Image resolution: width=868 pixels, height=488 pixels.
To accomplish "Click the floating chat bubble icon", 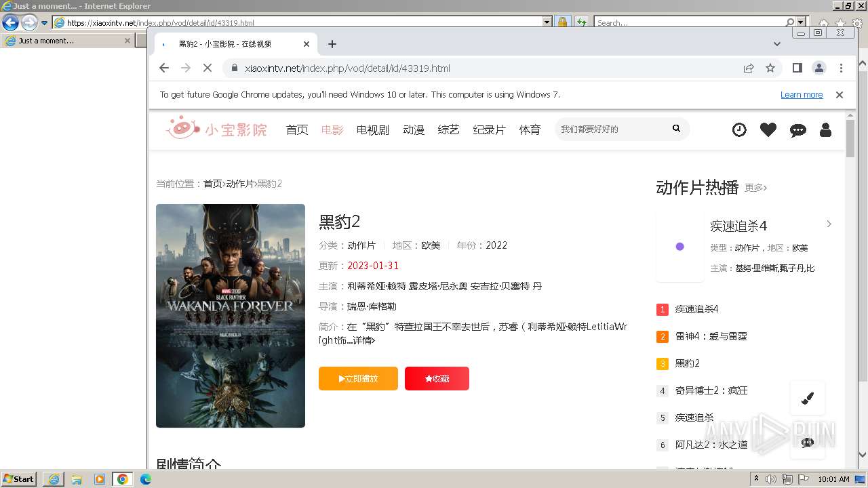I will (x=808, y=443).
